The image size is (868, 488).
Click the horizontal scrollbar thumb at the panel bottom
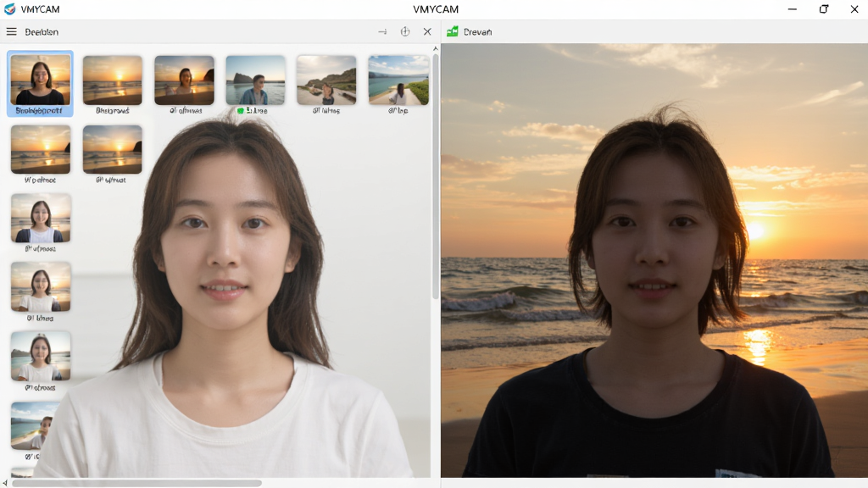136,483
